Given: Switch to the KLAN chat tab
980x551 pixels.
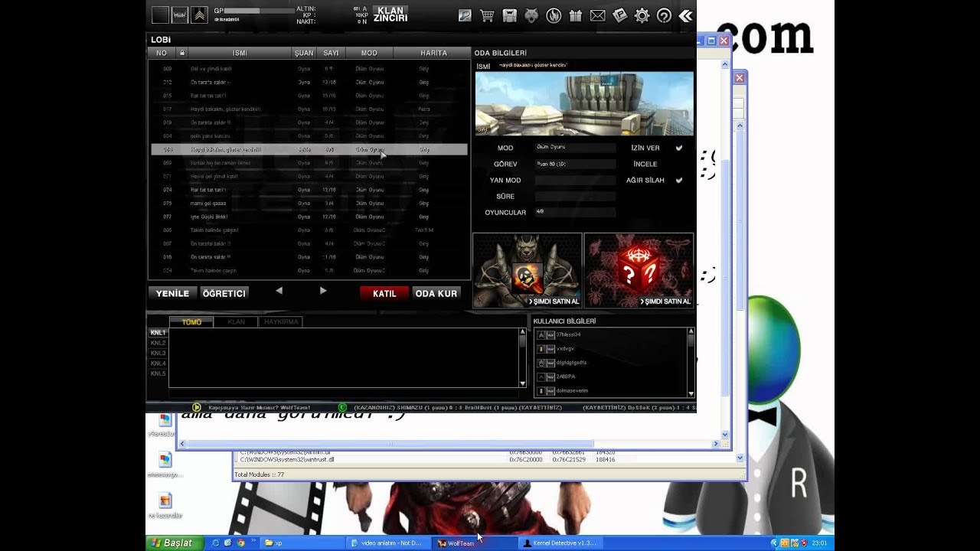Looking at the screenshot, I should 236,322.
